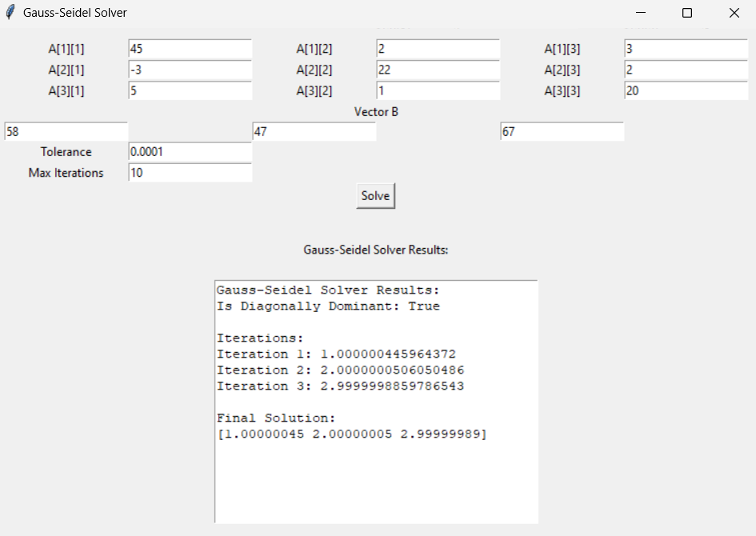Select the A[2][2] input containing 22
Image resolution: width=756 pixels, height=536 pixels.
click(438, 70)
